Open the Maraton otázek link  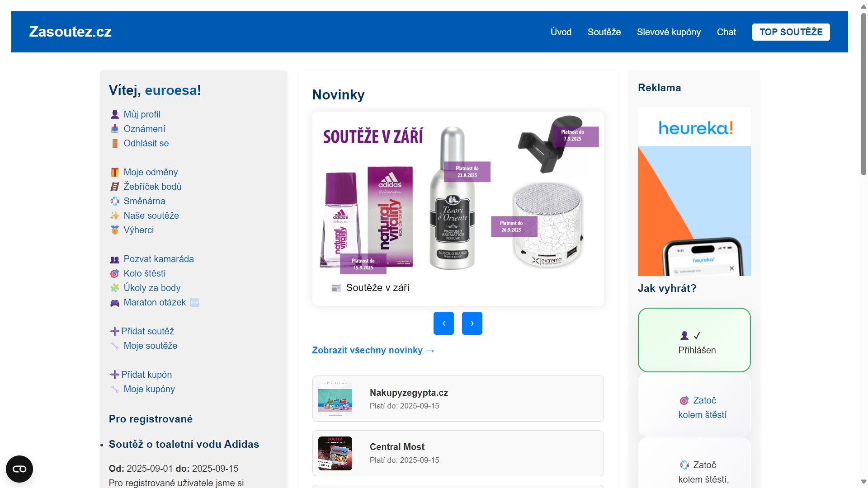pyautogui.click(x=155, y=302)
